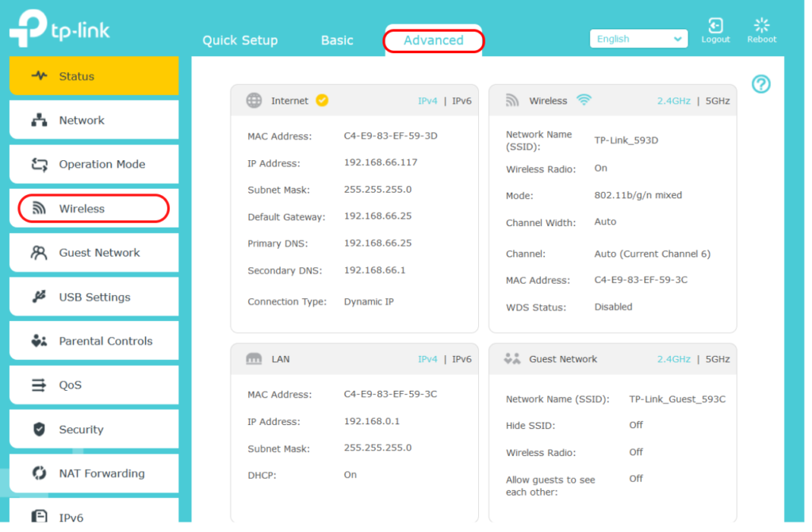Show IPv6 details in Internet panel
The height and width of the screenshot is (532, 812).
[462, 101]
